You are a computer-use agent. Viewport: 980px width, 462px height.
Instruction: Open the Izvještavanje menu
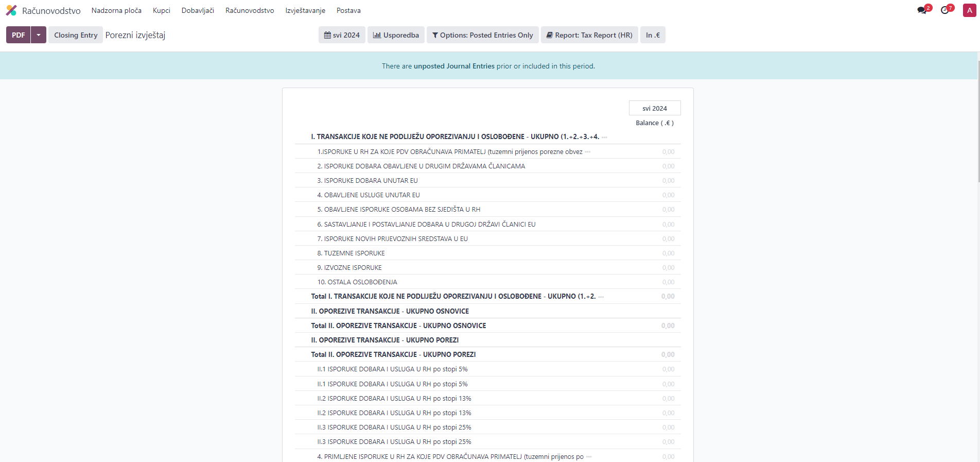[305, 10]
